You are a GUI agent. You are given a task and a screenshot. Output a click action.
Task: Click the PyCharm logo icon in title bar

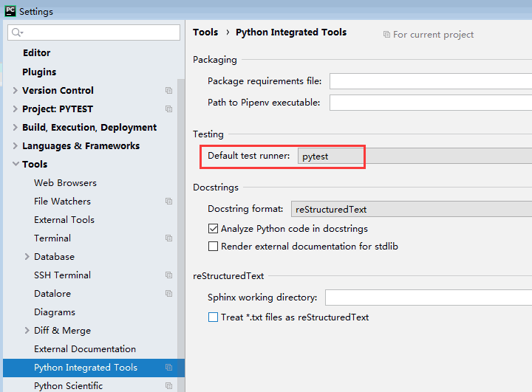point(10,11)
